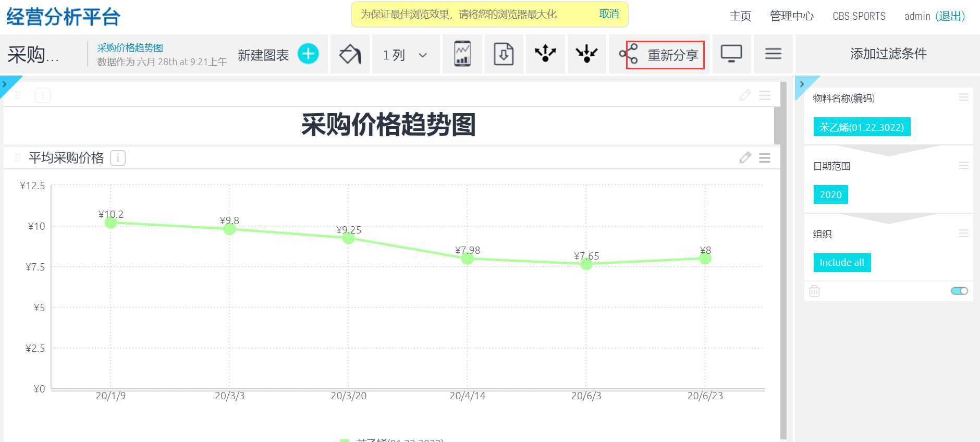
Task: Click the ¥9.25 data point on 20/3/20
Action: pos(349,238)
